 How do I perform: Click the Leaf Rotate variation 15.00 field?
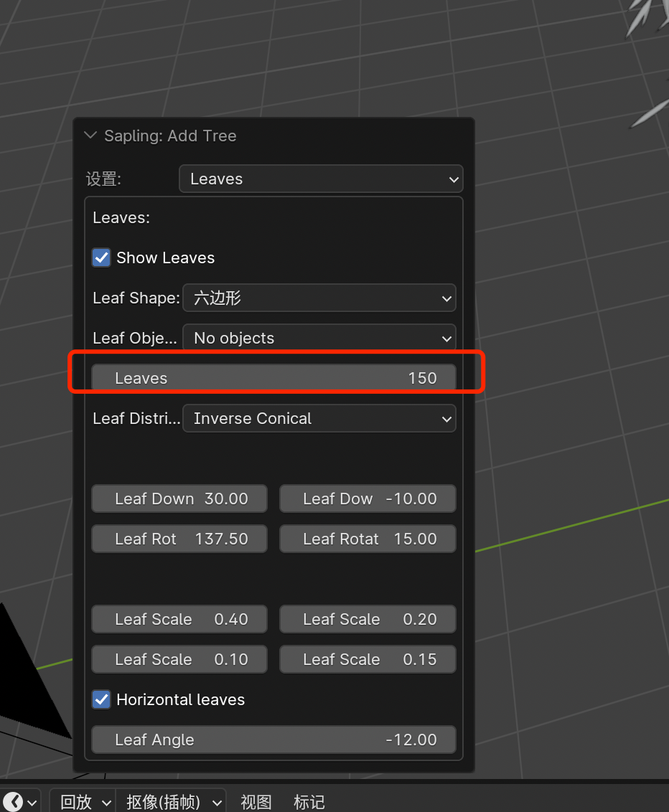click(x=368, y=539)
